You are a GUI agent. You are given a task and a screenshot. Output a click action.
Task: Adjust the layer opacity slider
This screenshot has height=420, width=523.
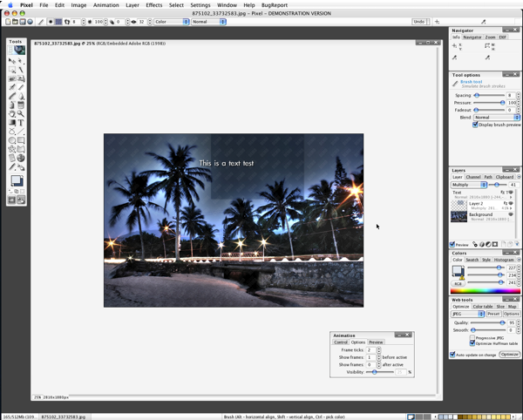pyautogui.click(x=498, y=185)
